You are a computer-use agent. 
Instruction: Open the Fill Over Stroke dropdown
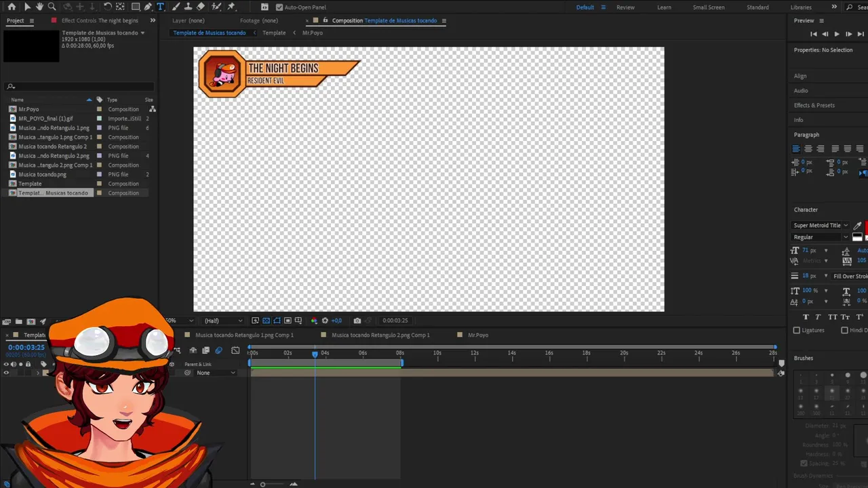[850, 277]
